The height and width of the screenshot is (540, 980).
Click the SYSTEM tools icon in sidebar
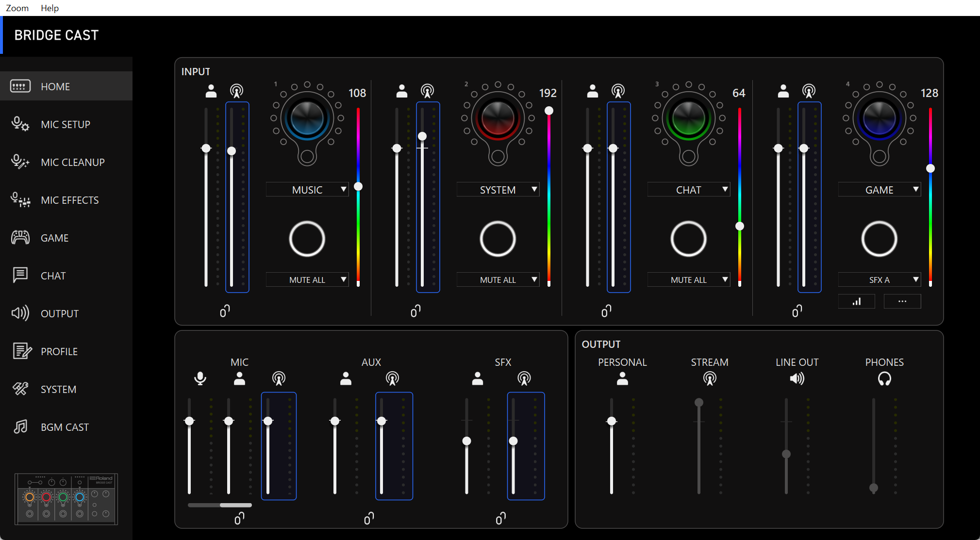tap(20, 389)
